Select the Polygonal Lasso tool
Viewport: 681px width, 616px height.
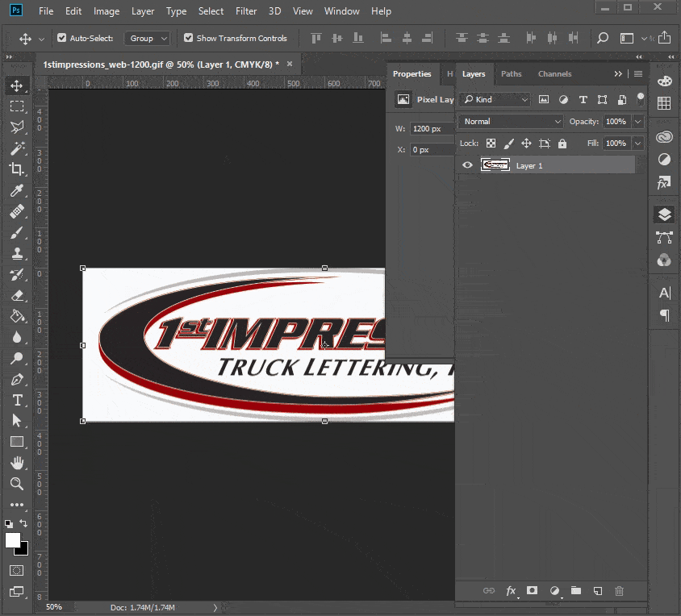17,127
